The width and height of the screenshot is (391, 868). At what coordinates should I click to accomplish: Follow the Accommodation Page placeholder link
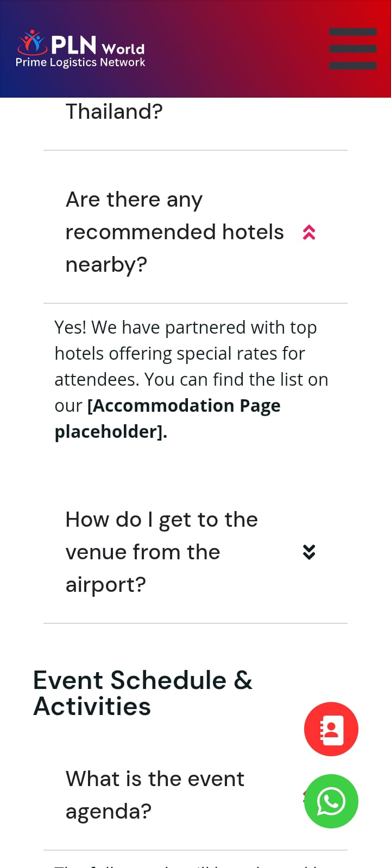pyautogui.click(x=184, y=406)
